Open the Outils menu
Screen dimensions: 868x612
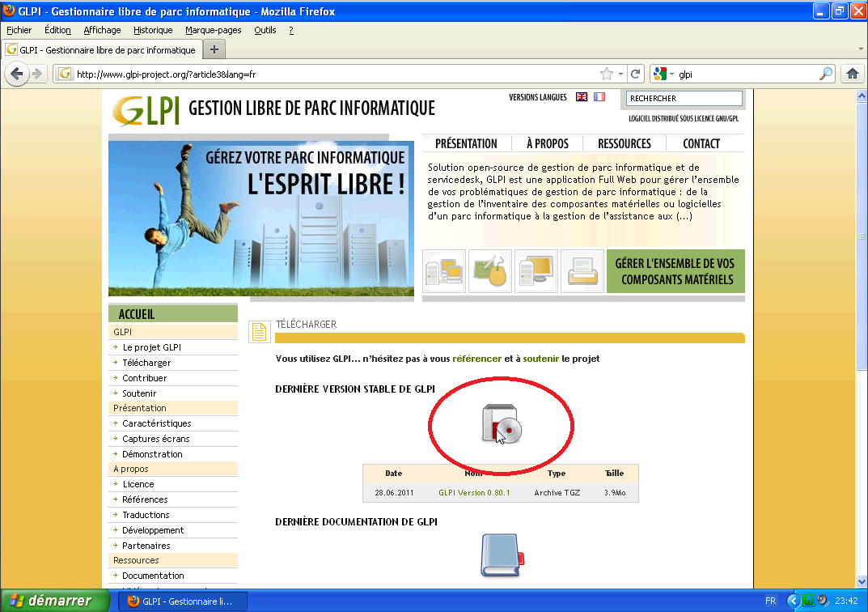[x=265, y=30]
